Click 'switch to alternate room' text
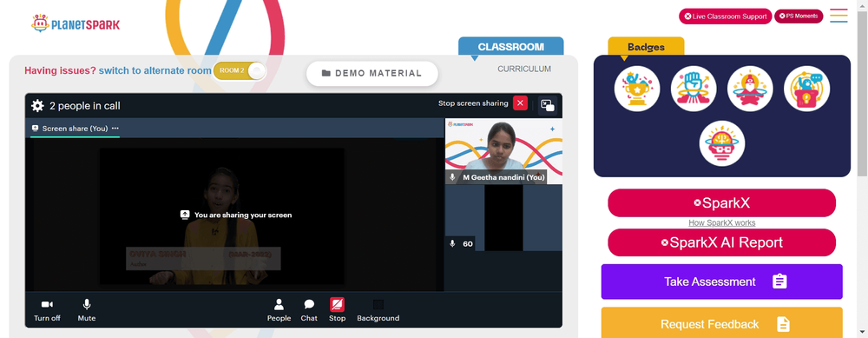The image size is (868, 338). click(x=155, y=71)
